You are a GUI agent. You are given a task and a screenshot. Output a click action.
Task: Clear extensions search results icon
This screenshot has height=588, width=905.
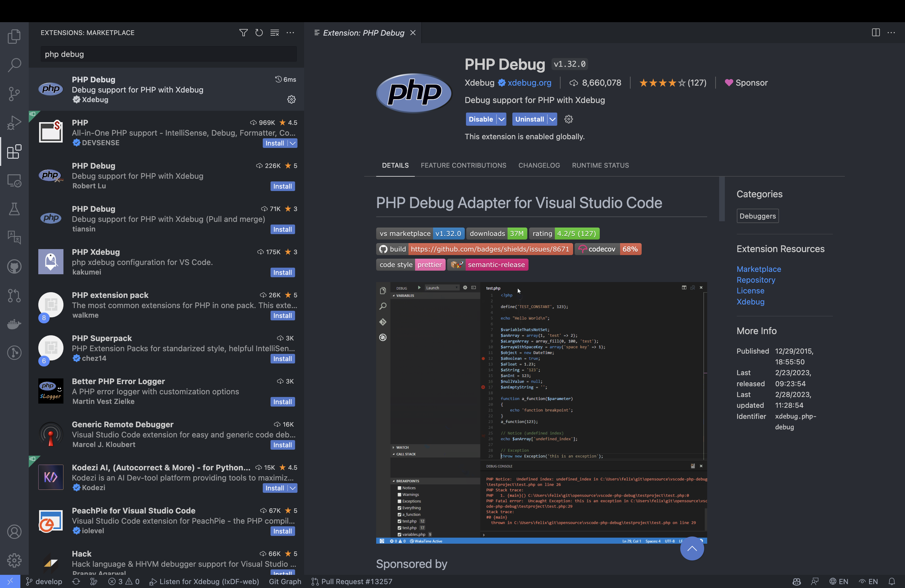pos(274,33)
